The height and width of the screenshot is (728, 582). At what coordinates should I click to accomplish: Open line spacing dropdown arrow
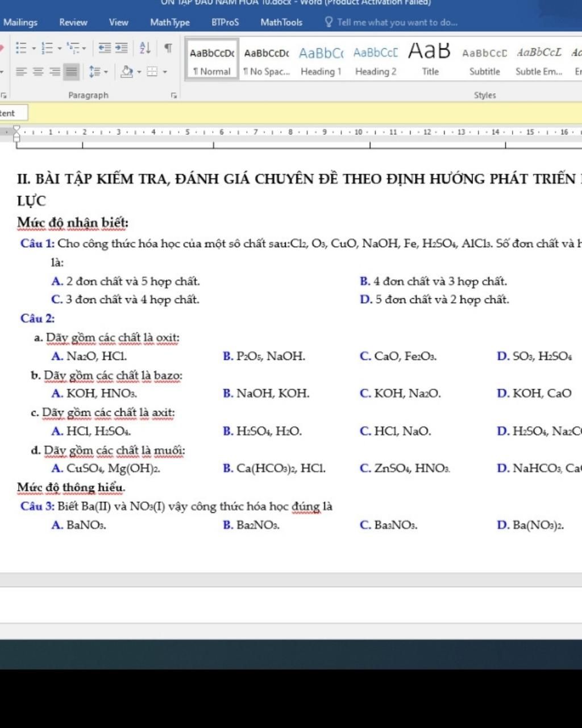click(106, 72)
